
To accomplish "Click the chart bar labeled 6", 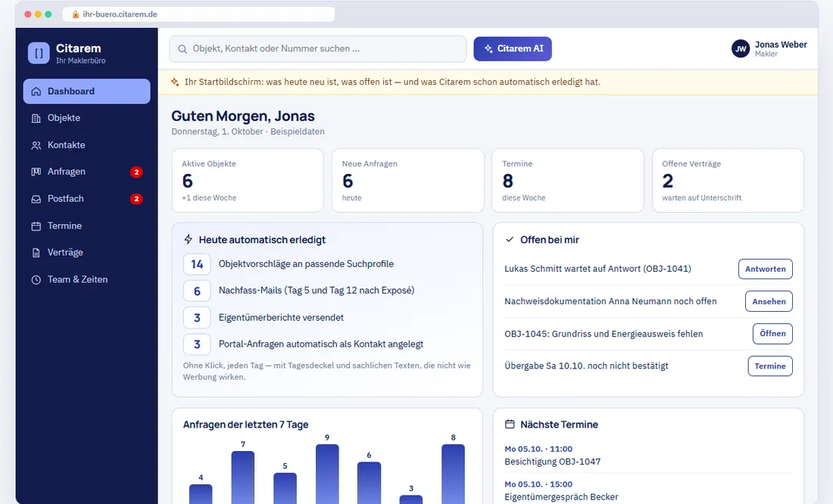I will coord(370,483).
